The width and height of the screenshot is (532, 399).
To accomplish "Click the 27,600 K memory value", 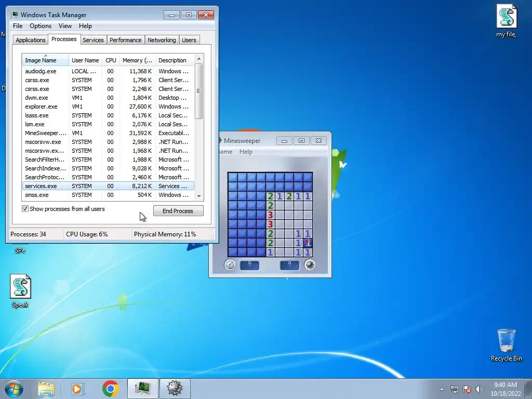I will click(140, 107).
